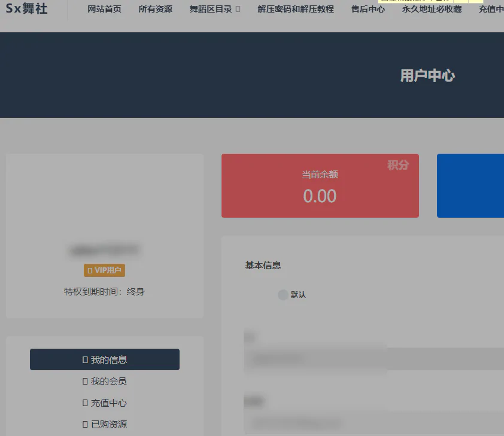Select 我的信息 in the sidebar
Viewport: 504px width, 436px height.
[x=105, y=359]
